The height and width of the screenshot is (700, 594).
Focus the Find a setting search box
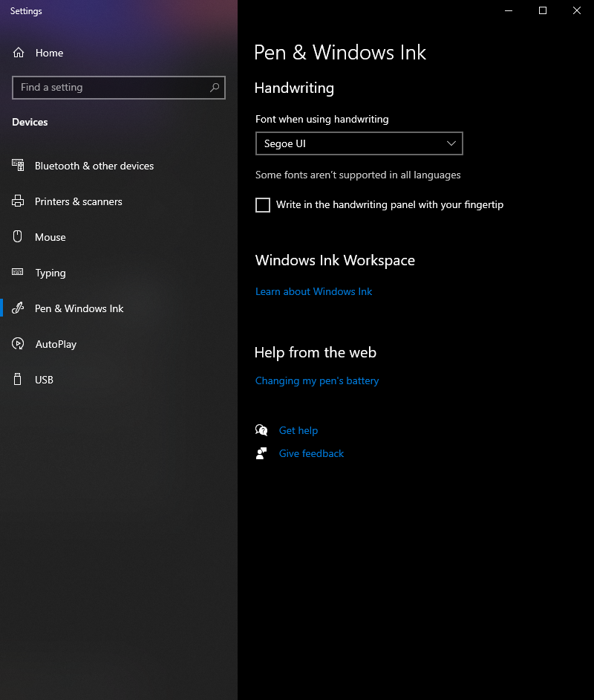119,88
